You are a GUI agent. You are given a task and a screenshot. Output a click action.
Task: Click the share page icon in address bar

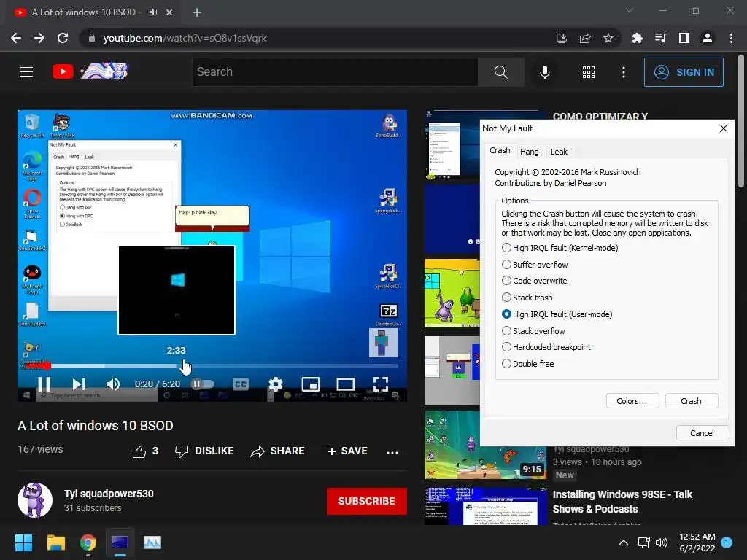click(x=585, y=38)
